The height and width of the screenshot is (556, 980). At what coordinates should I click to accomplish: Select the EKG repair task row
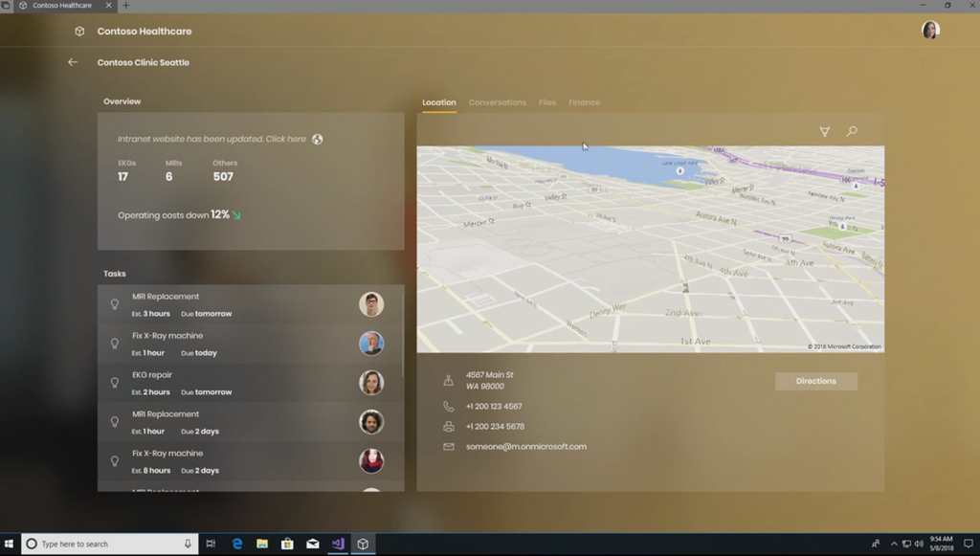(251, 383)
